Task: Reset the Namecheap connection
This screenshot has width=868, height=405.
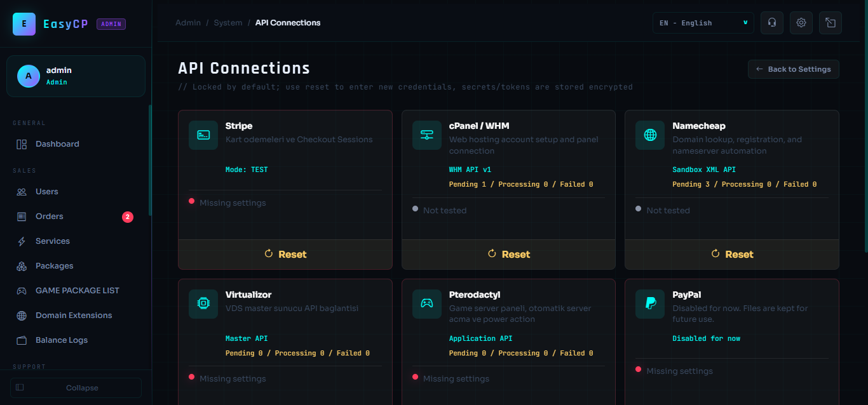Action: [x=732, y=255]
